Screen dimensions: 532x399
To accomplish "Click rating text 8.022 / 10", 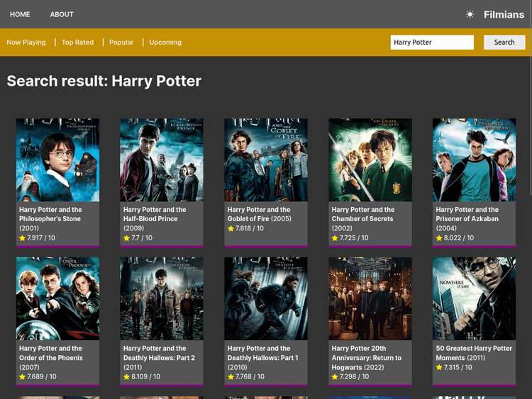I will 459,238.
